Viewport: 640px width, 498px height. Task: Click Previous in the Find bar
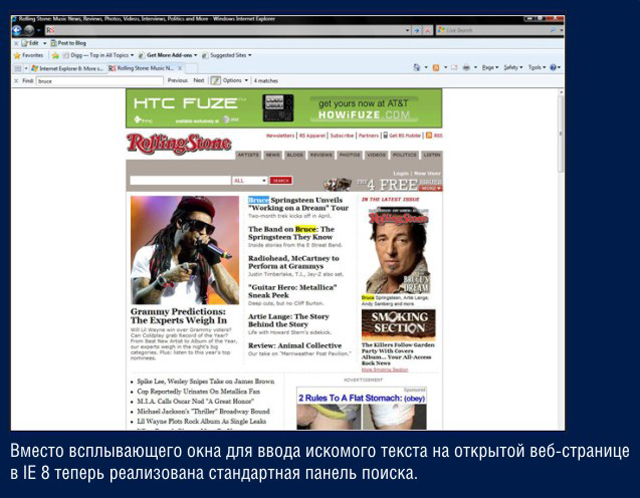click(178, 80)
